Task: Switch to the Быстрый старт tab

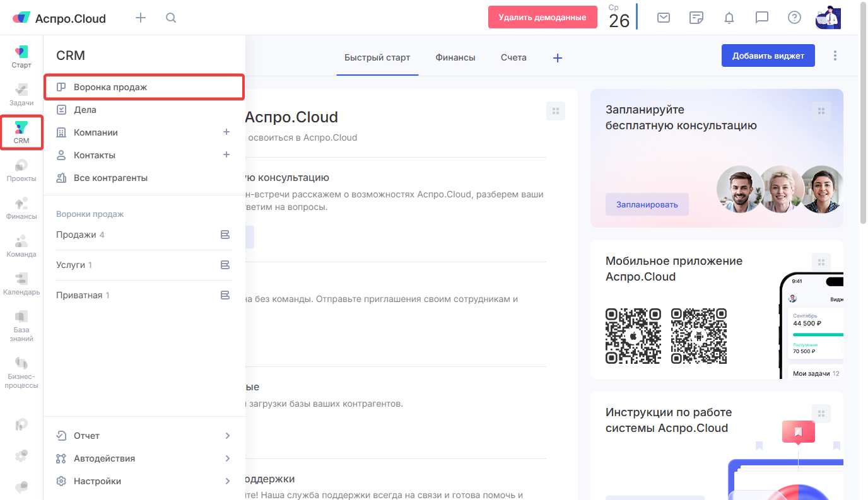Action: click(377, 57)
